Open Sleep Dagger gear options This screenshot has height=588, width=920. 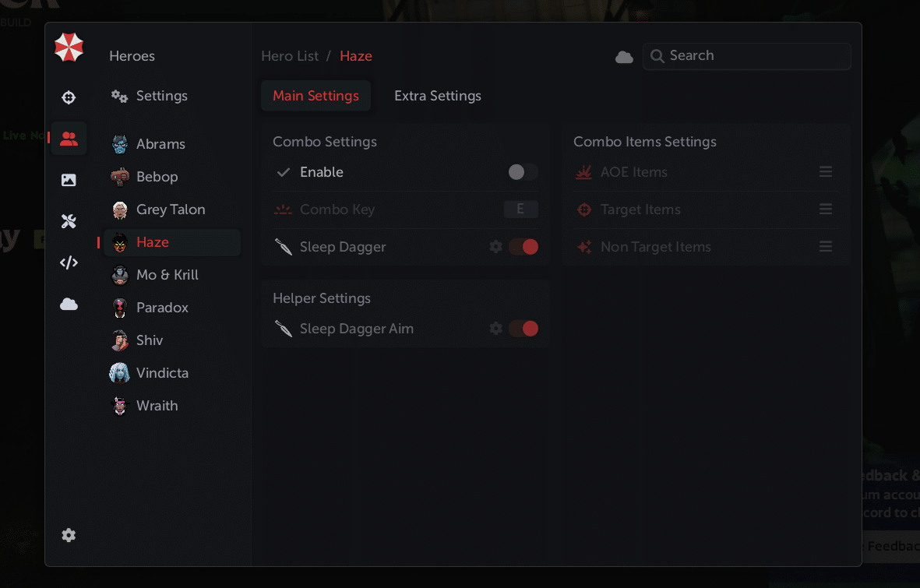[495, 247]
